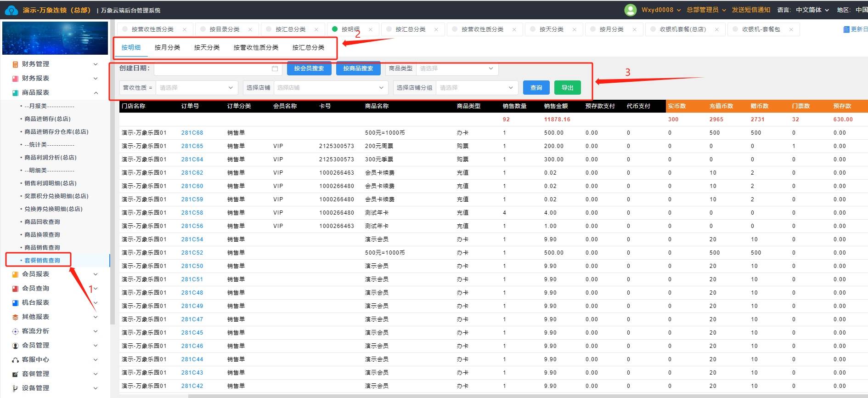Click the 创建日期 date input field
The image size is (868, 398).
click(217, 68)
